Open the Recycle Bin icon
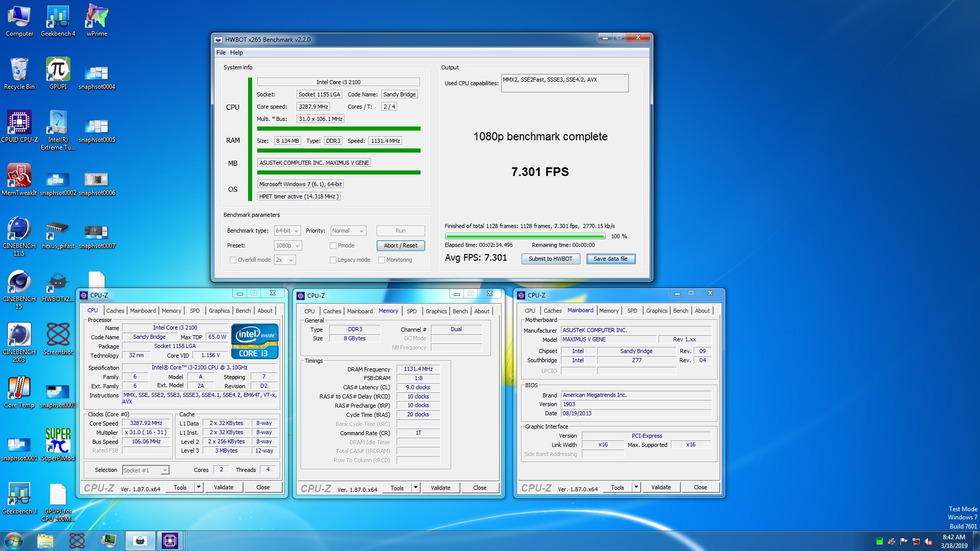980x551 pixels. [19, 74]
